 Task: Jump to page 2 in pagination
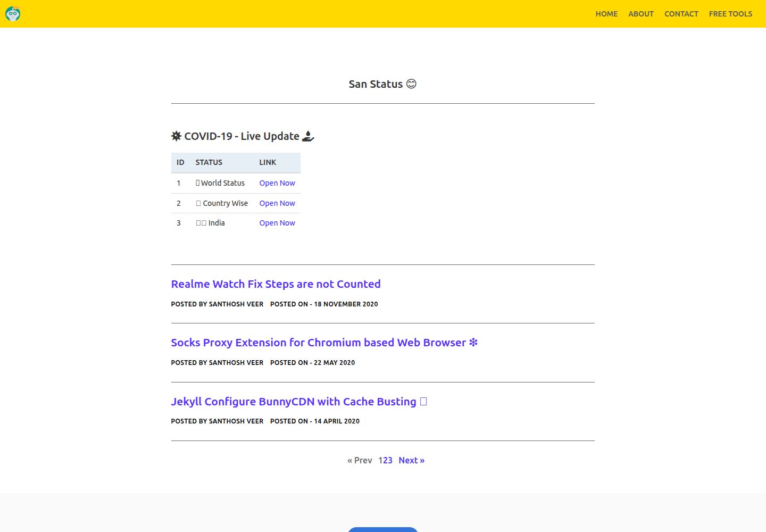click(x=386, y=460)
